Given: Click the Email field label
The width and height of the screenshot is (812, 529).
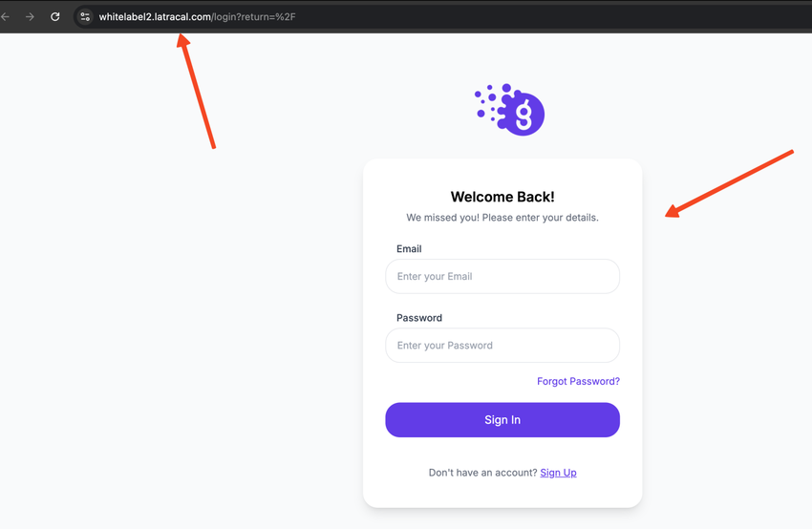Looking at the screenshot, I should tap(409, 248).
